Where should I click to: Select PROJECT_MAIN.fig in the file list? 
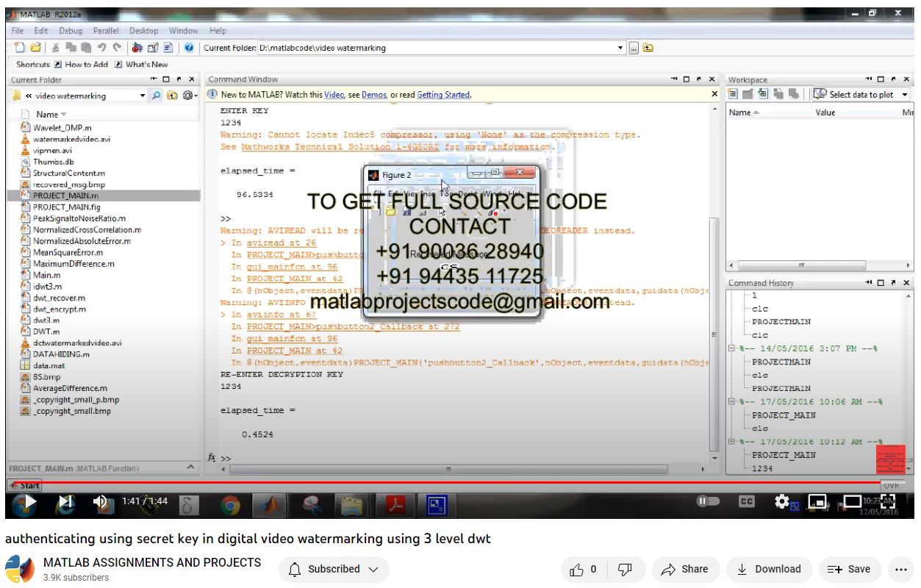[x=68, y=207]
